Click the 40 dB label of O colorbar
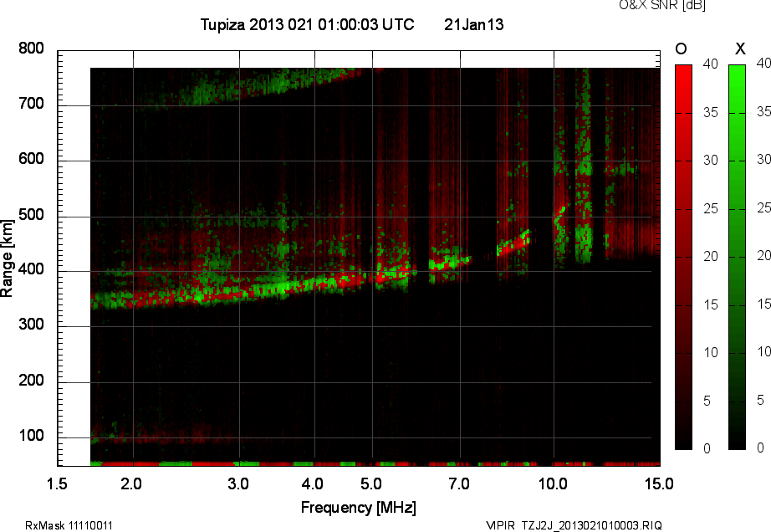771x532 pixels. pyautogui.click(x=711, y=64)
